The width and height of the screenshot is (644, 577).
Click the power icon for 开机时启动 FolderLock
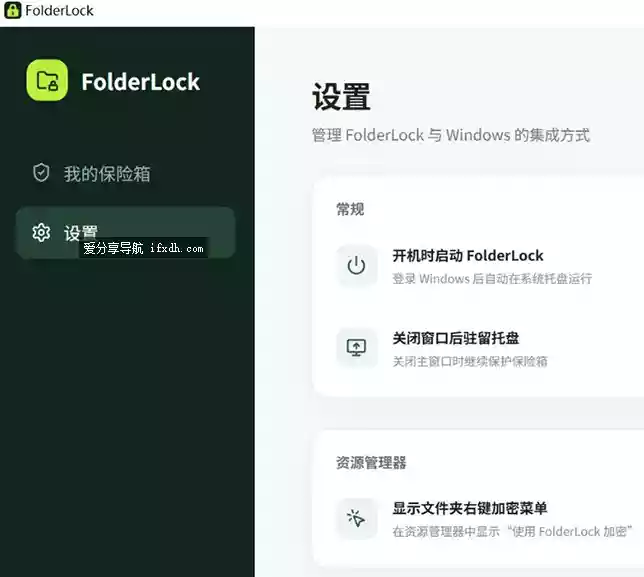(x=356, y=266)
